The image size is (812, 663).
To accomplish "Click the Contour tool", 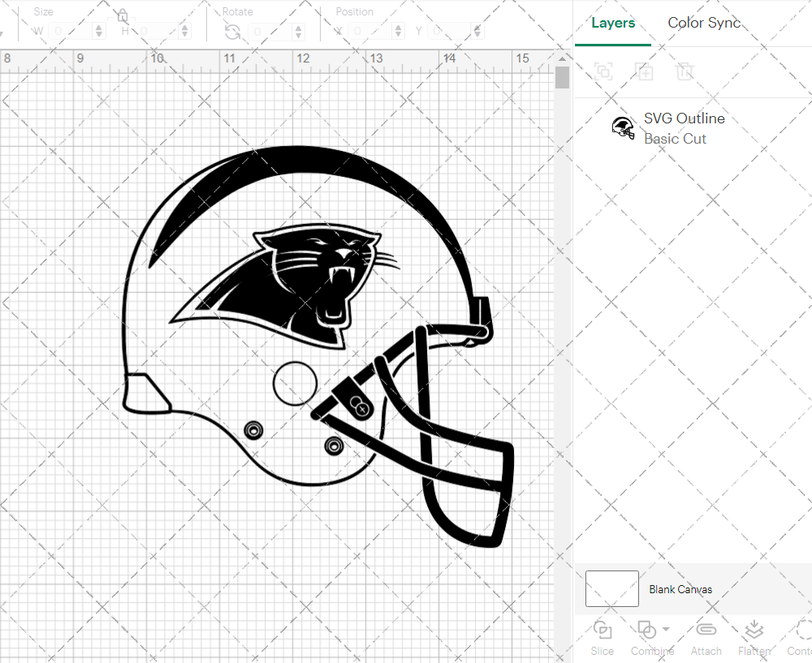I will point(801,638).
